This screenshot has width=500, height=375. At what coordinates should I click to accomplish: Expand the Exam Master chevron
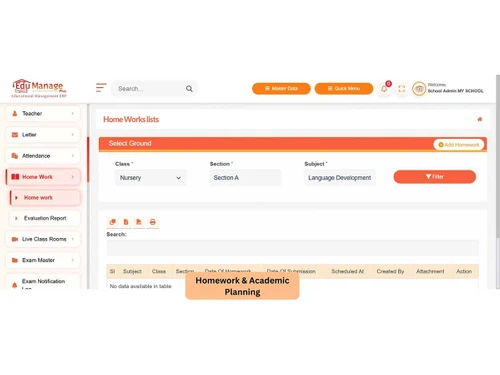(73, 260)
